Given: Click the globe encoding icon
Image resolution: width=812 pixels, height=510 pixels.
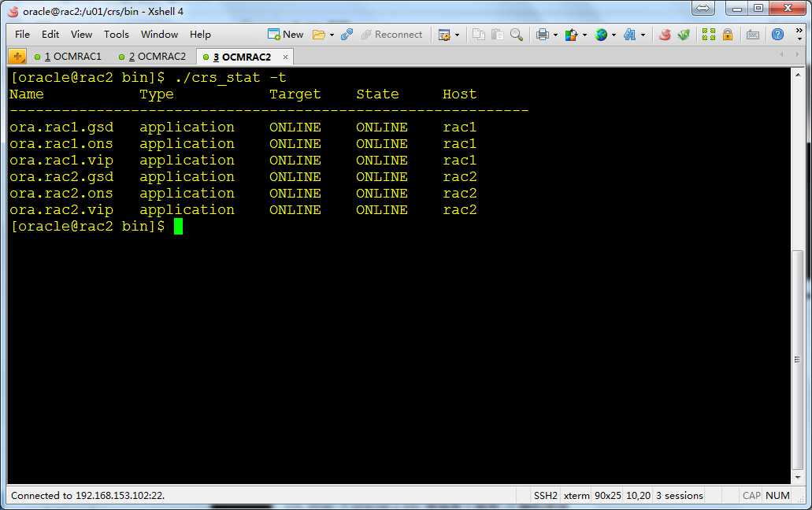Looking at the screenshot, I should point(601,35).
